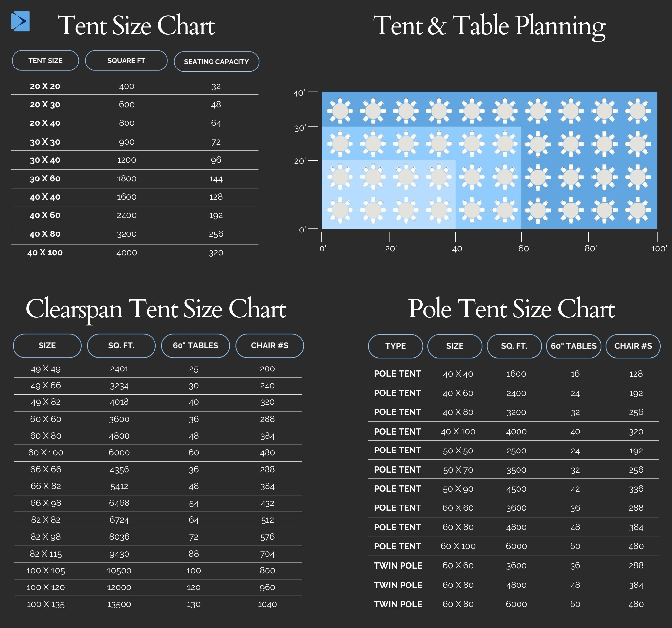Click the bottom-right round table icon
This screenshot has width=672, height=628.
tap(637, 210)
